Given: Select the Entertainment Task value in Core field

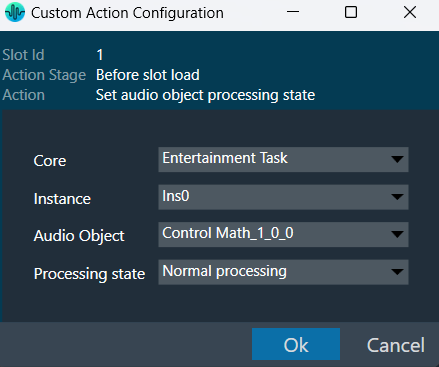Looking at the screenshot, I should pos(283,160).
